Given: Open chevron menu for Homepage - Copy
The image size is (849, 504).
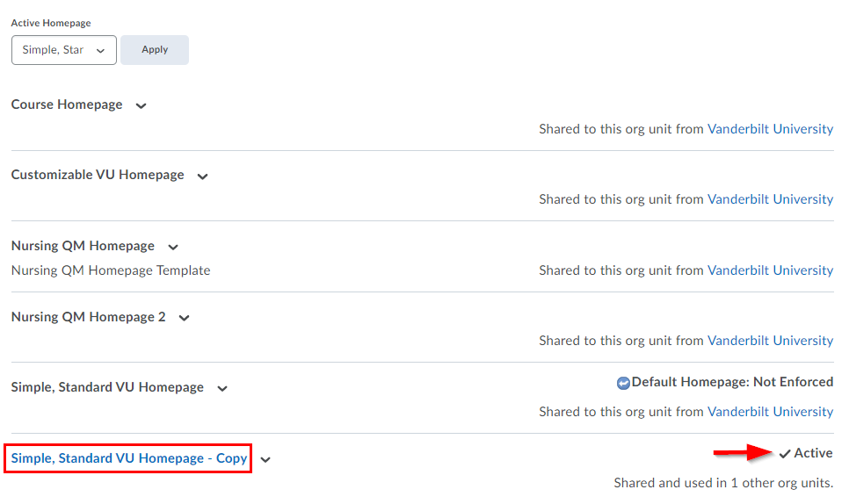Looking at the screenshot, I should point(265,459).
